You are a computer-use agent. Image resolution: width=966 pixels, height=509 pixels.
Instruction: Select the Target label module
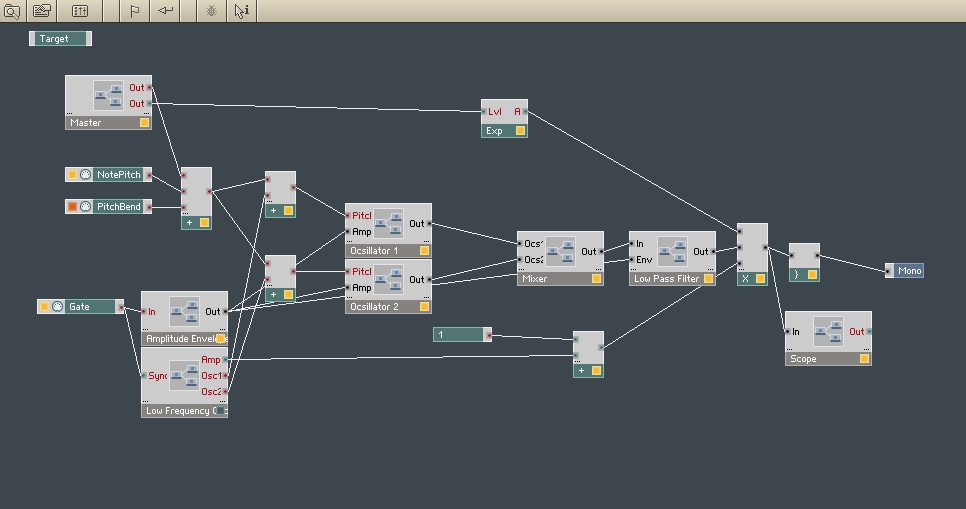click(x=60, y=39)
